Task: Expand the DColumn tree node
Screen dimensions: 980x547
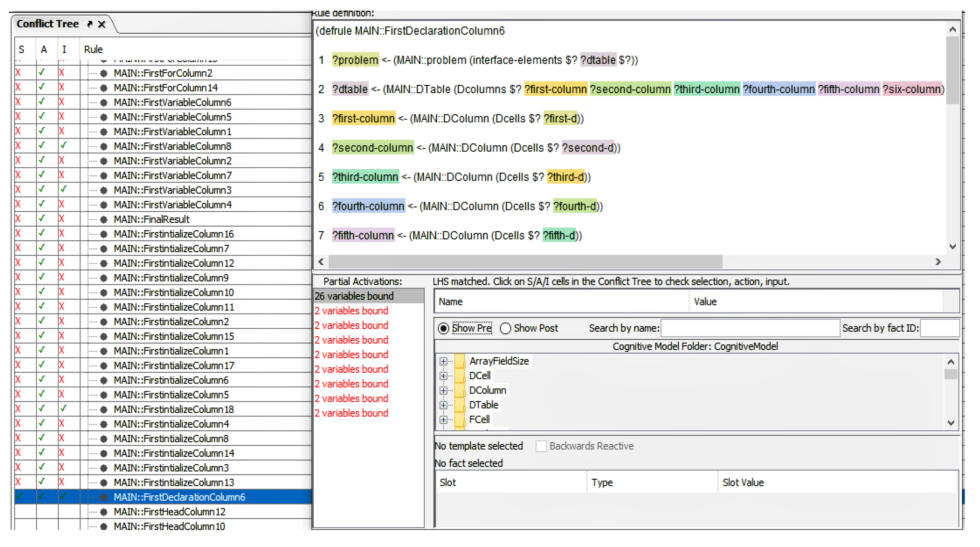Action: click(x=443, y=391)
